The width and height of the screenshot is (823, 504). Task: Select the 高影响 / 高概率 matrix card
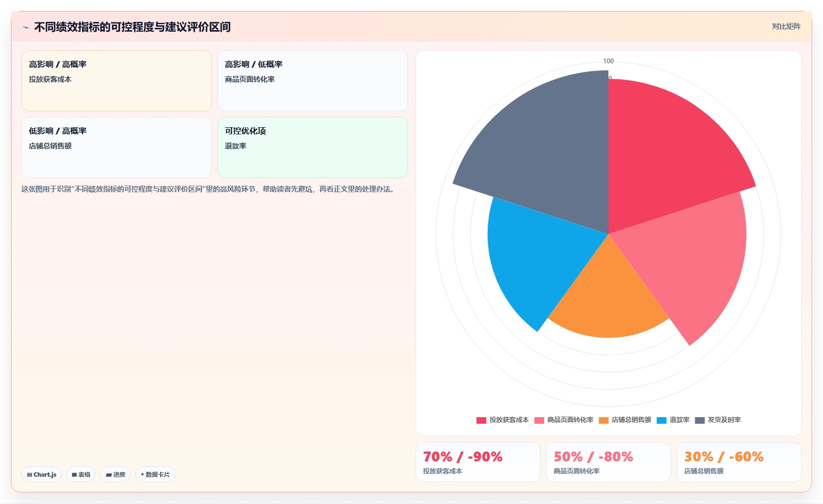click(116, 81)
